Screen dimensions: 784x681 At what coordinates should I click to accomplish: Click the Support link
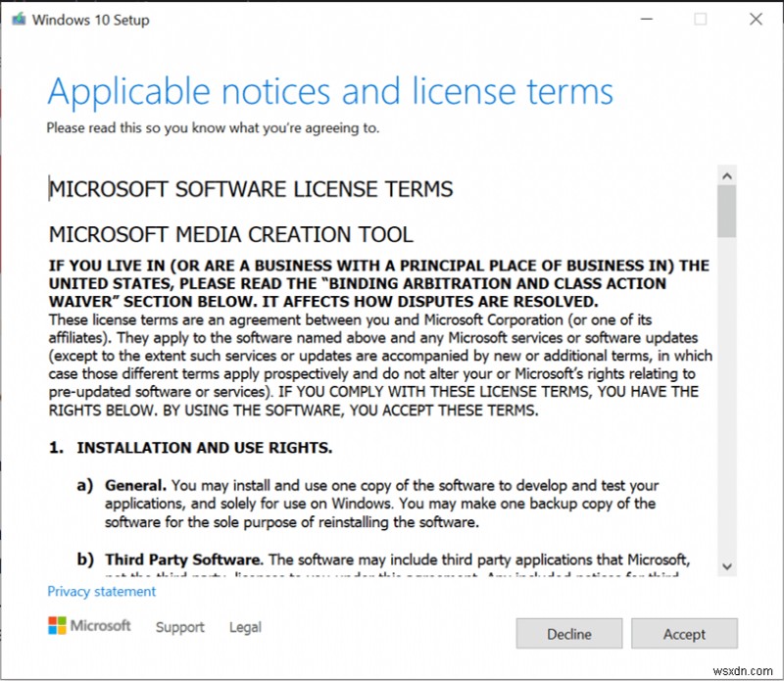point(179,627)
